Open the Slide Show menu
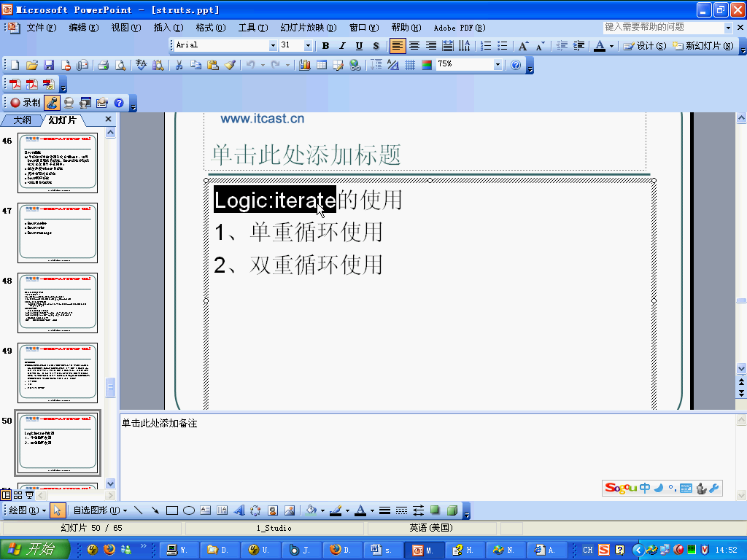747x560 pixels. coord(309,28)
